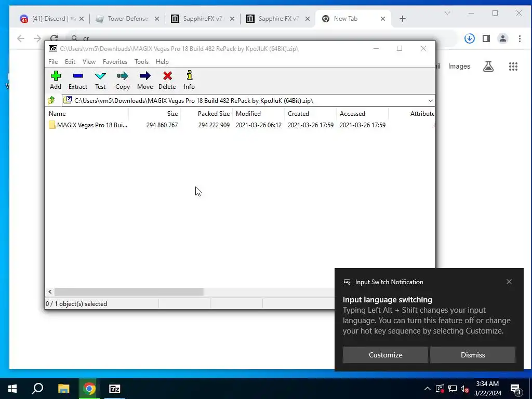The width and height of the screenshot is (532, 399).
Task: Open the Info toolbar icon
Action: tap(189, 81)
